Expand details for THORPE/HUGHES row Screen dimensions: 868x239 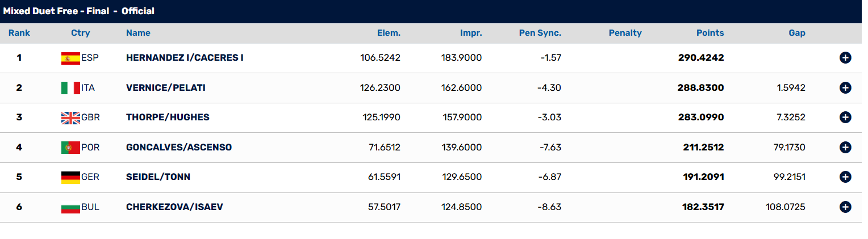click(845, 118)
